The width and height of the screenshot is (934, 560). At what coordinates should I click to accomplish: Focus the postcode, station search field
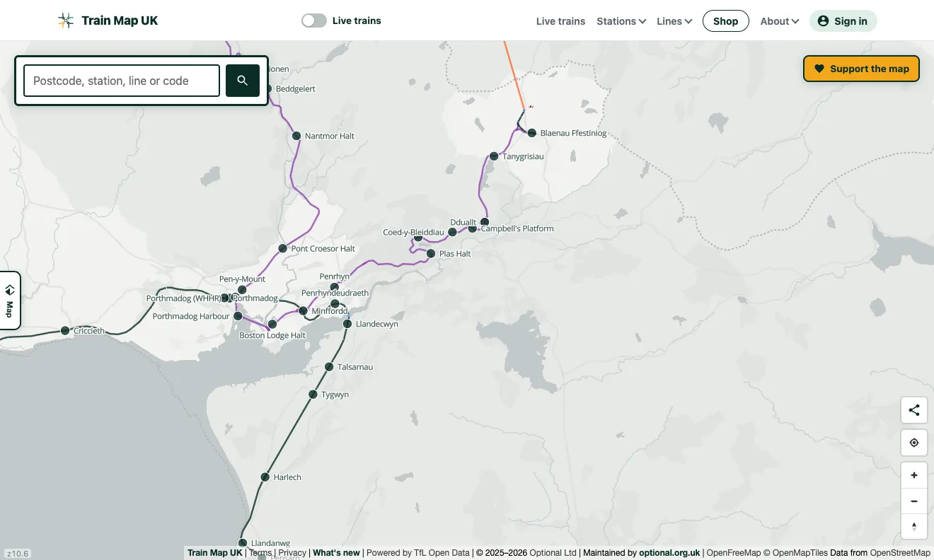coord(122,81)
